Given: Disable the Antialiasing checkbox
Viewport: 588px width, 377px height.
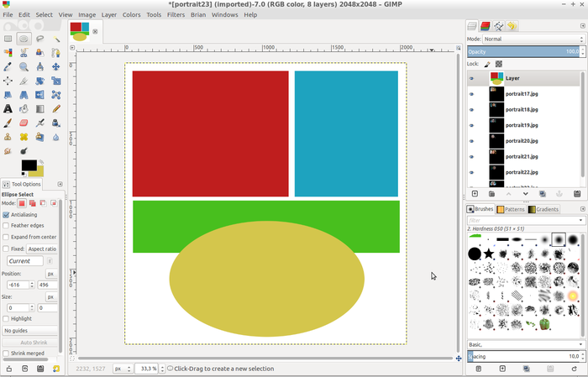Looking at the screenshot, I should pos(7,215).
